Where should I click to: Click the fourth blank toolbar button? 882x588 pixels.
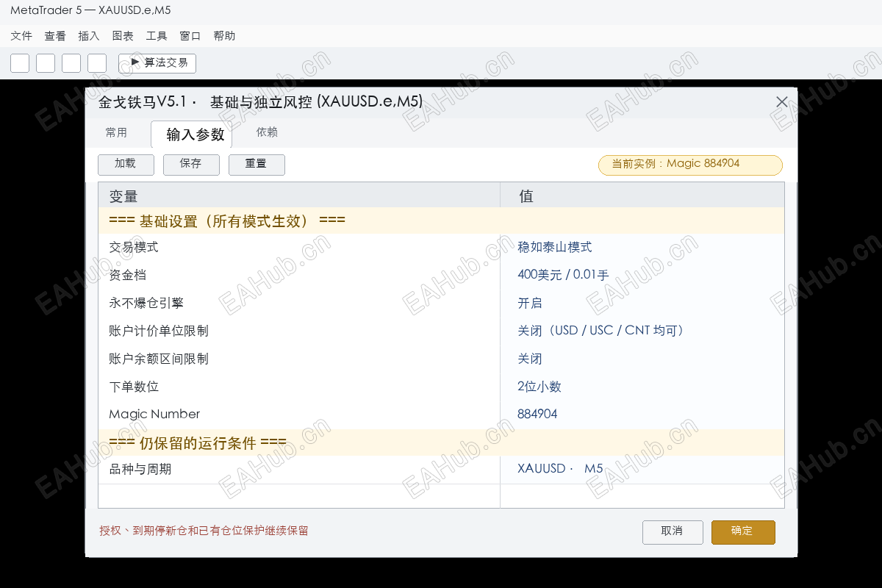(97, 63)
